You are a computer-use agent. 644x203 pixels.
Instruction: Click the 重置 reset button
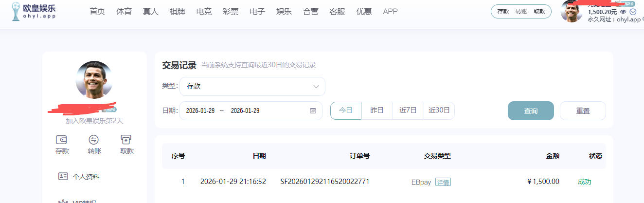583,111
